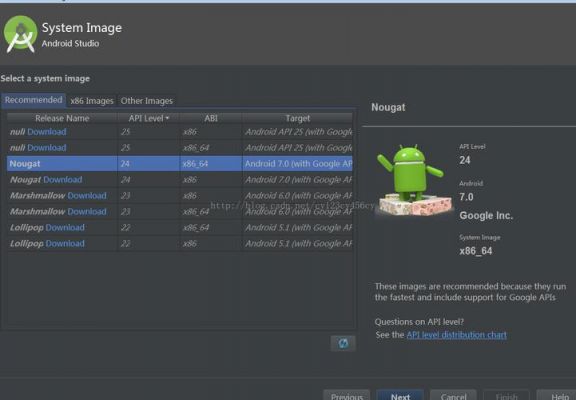Open the Other Images tab
Screen dimensions: 576x400
pos(147,101)
